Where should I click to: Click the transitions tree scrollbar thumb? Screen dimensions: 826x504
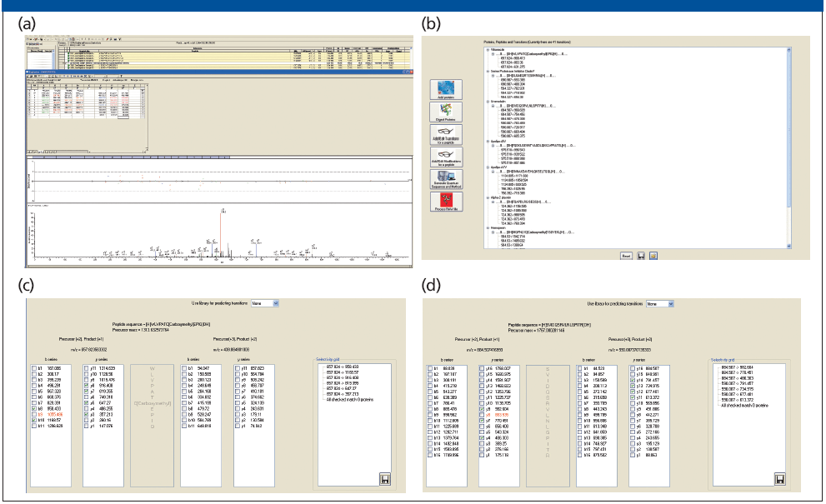788,132
